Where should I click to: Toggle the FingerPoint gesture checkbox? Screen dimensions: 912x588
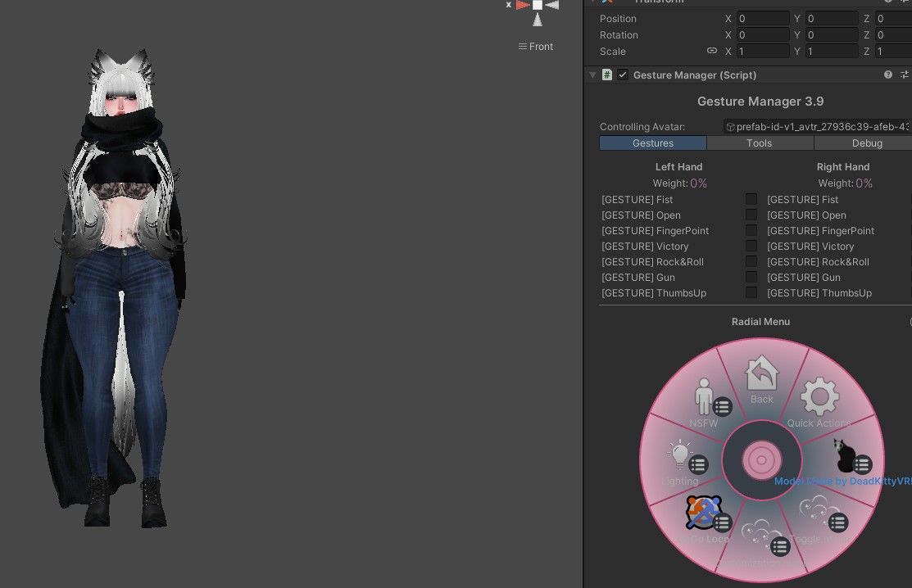[751, 231]
